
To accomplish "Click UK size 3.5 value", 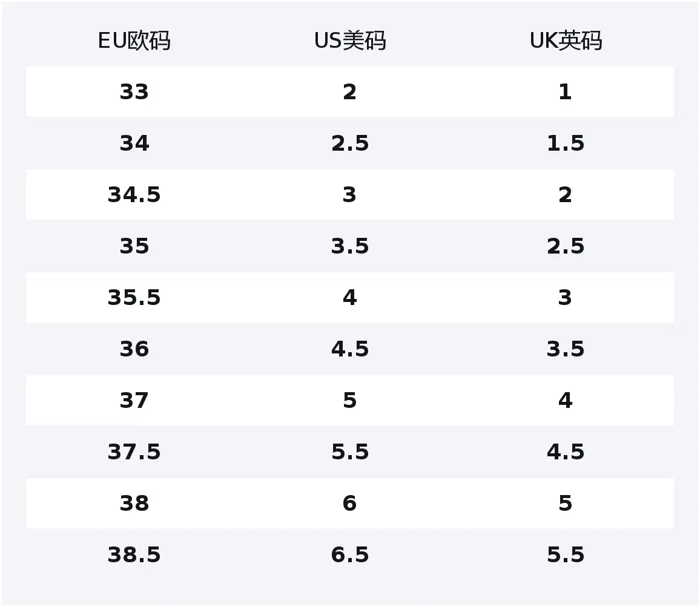I will click(566, 349).
